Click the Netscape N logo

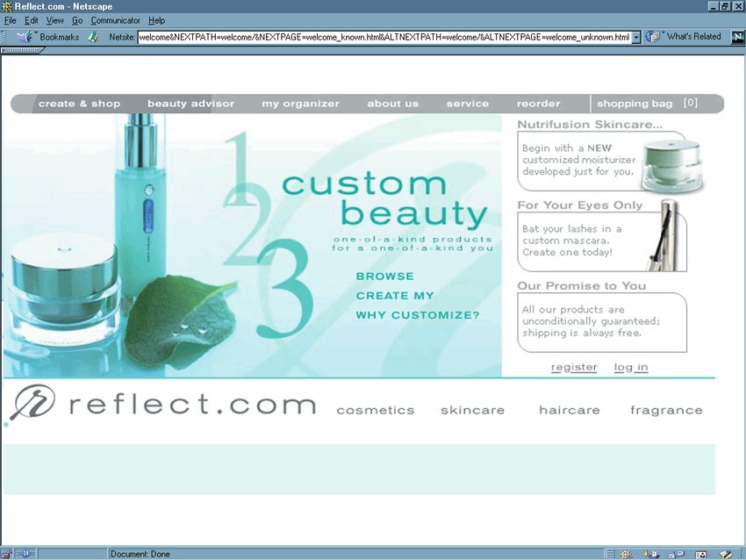coord(737,37)
